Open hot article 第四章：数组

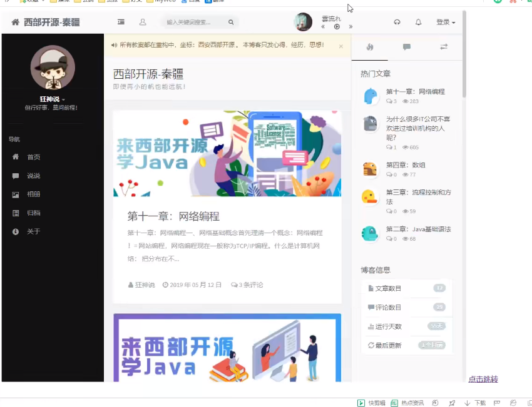(406, 165)
